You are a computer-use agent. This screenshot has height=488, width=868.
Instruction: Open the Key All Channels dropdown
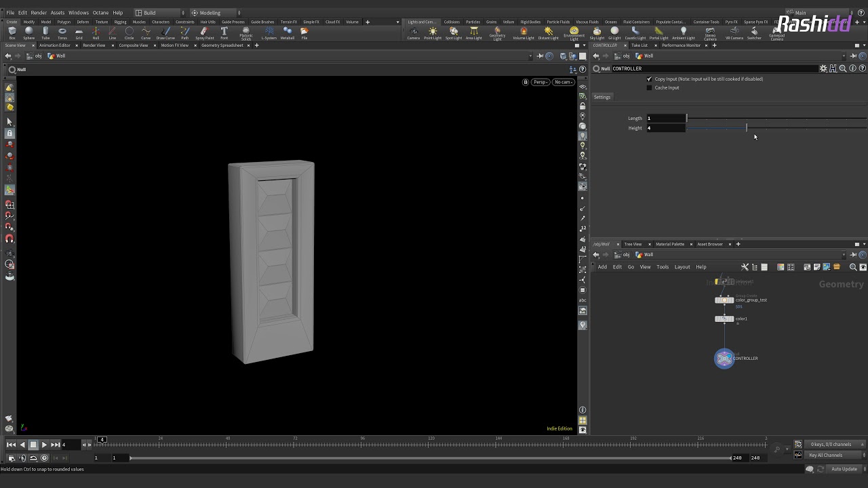[x=835, y=455]
